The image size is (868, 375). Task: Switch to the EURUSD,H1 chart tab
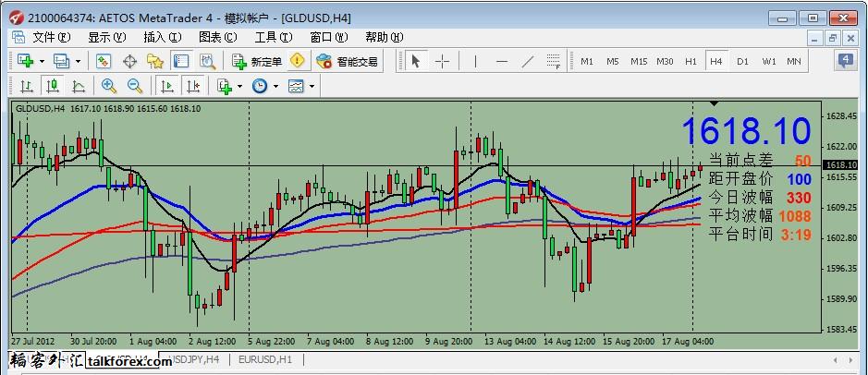pyautogui.click(x=265, y=358)
